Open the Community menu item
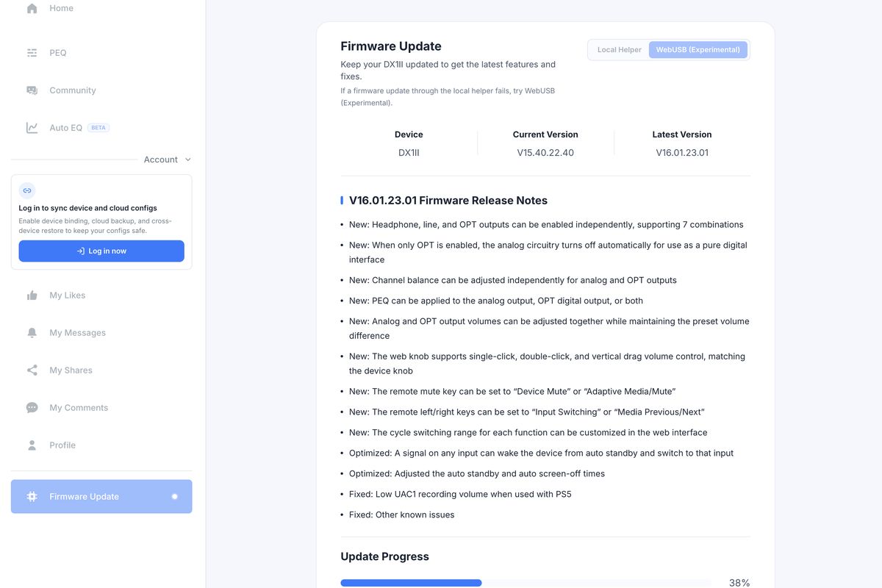 click(101, 90)
